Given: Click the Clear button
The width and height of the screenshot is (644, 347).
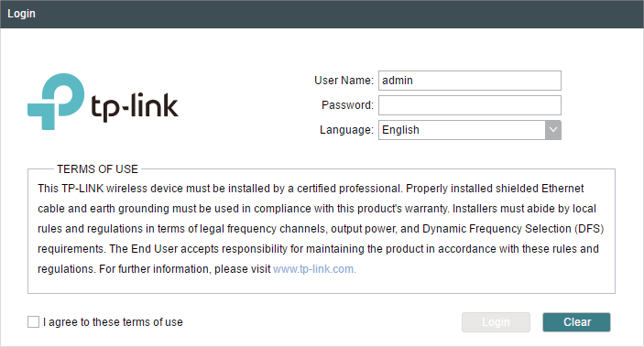Looking at the screenshot, I should pyautogui.click(x=576, y=322).
